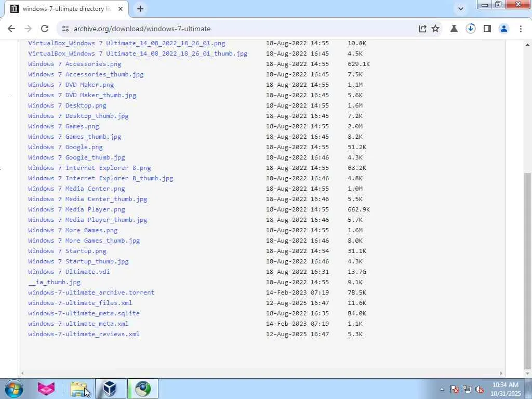Click the muted volume tray icon
Screen dimensions: 532x399
pyautogui.click(x=480, y=390)
